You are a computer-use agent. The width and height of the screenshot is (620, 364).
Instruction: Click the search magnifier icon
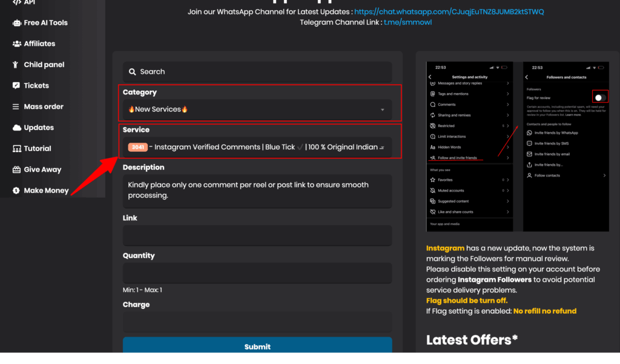coord(133,71)
